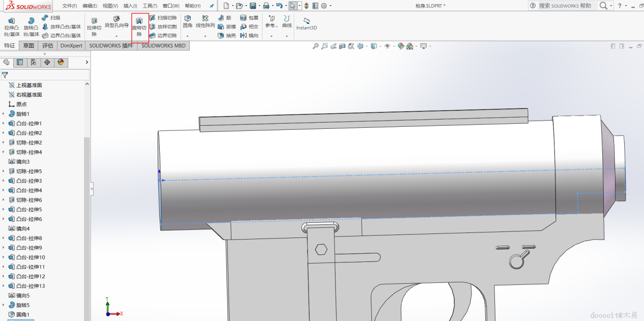The image size is (644, 321).
Task: Open the DisplayManager appearance tab icon
Action: (x=61, y=62)
